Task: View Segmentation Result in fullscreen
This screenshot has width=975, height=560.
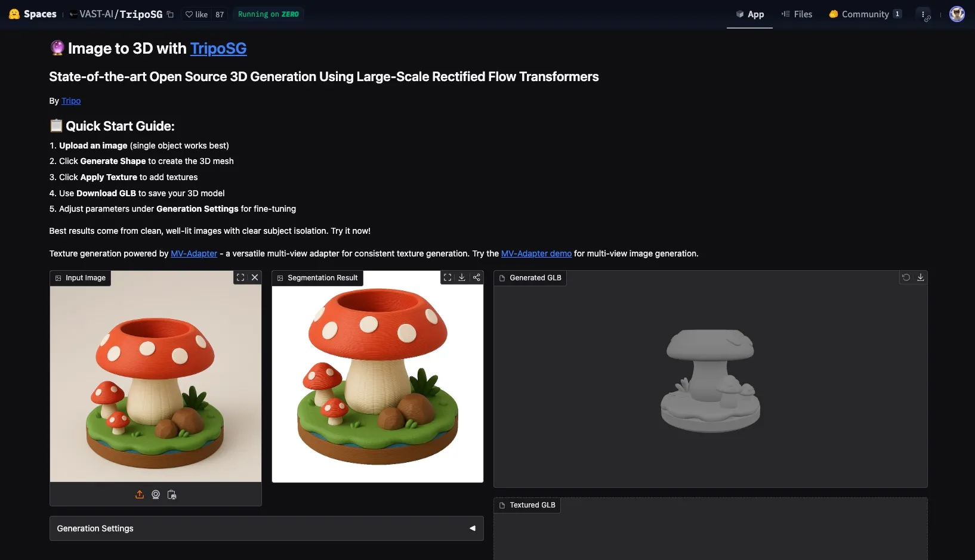Action: (x=448, y=277)
